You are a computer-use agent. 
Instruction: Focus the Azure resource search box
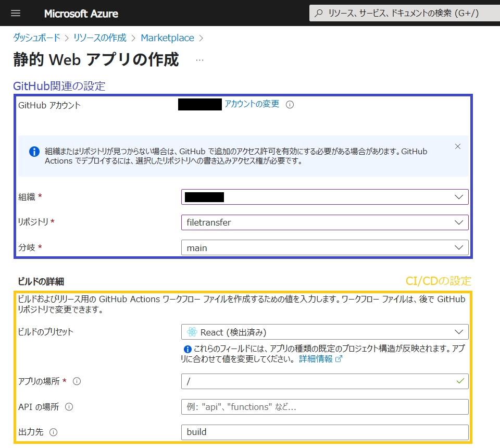click(404, 13)
